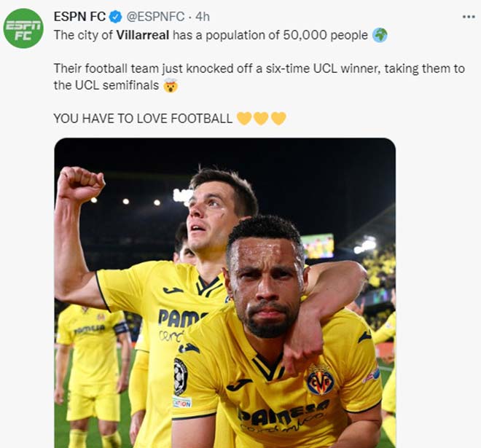The image size is (481, 448).
Task: Click the lit scoreboard screen in photo background
Action: 318,245
